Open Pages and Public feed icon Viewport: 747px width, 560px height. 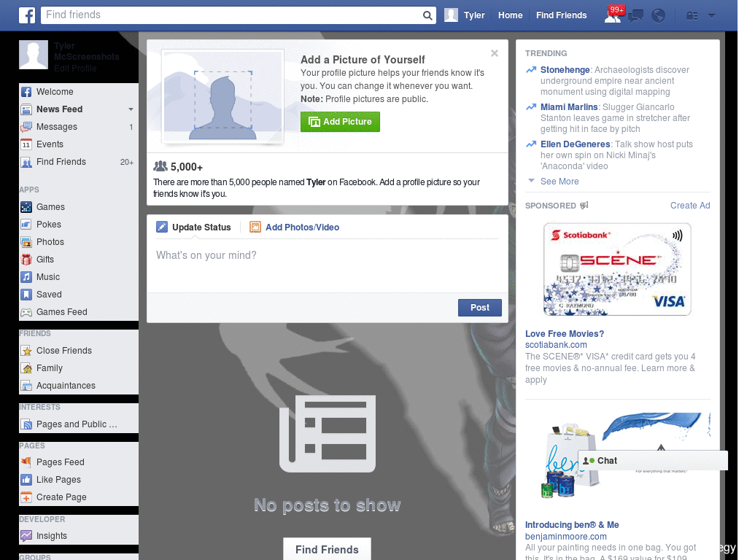click(26, 424)
